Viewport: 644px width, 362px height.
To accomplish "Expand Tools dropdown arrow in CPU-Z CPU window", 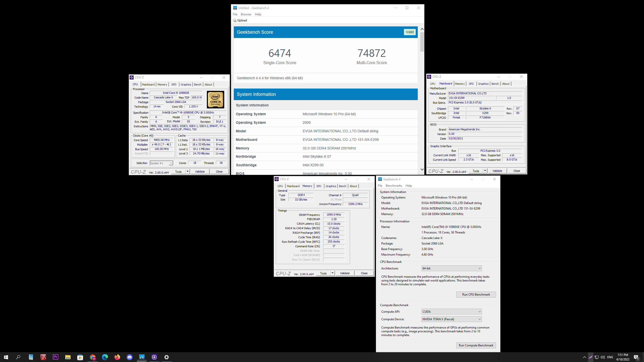I will click(x=187, y=172).
